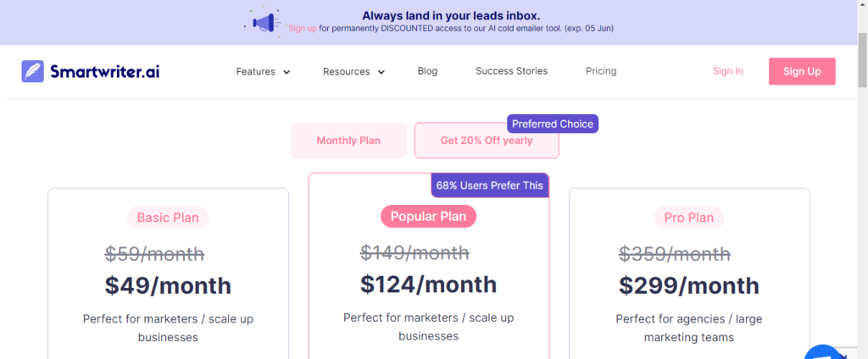This screenshot has height=359, width=868.
Task: Switch to Monthly Plan billing
Action: 348,141
